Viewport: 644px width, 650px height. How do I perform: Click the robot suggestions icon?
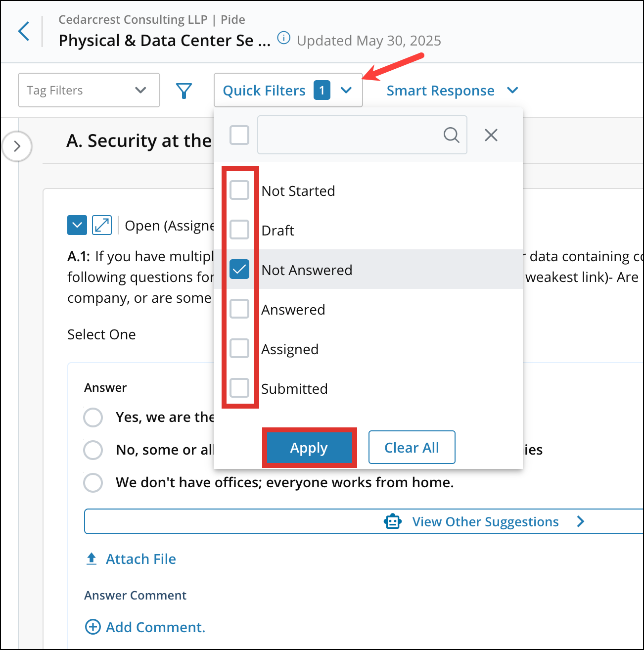point(393,521)
